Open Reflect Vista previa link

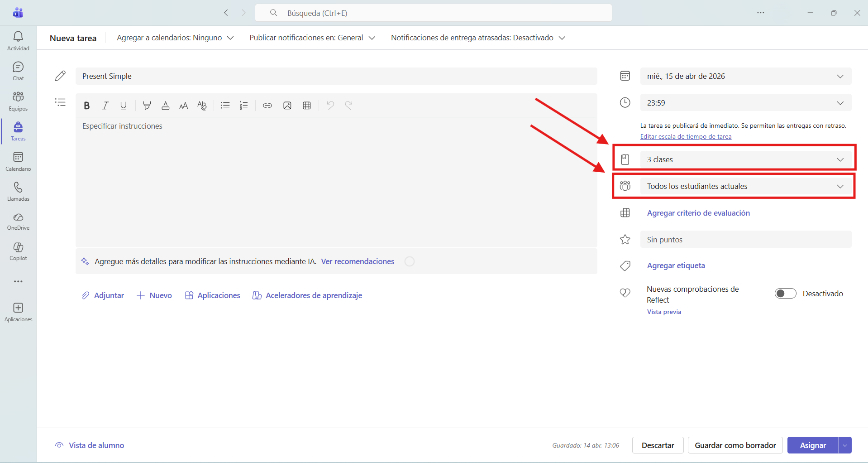click(664, 312)
